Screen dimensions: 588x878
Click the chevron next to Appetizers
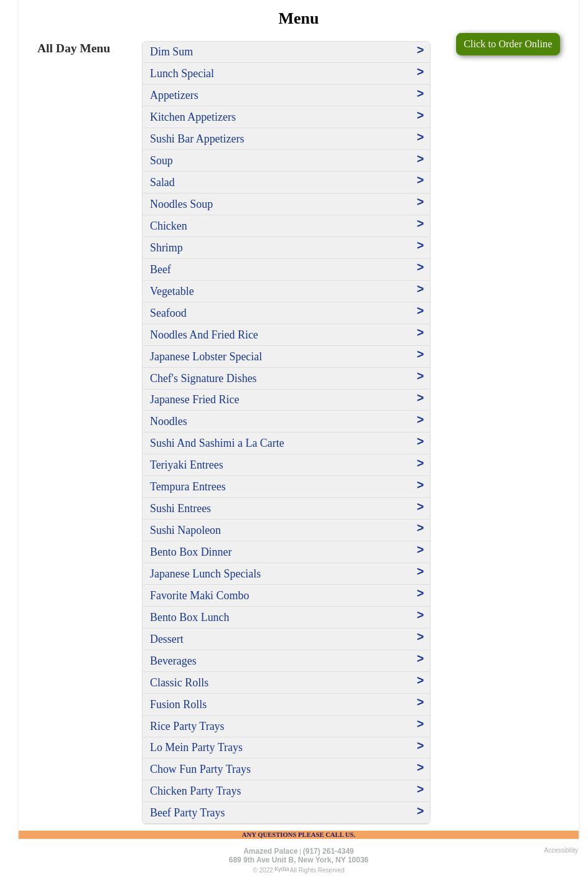[x=420, y=94]
